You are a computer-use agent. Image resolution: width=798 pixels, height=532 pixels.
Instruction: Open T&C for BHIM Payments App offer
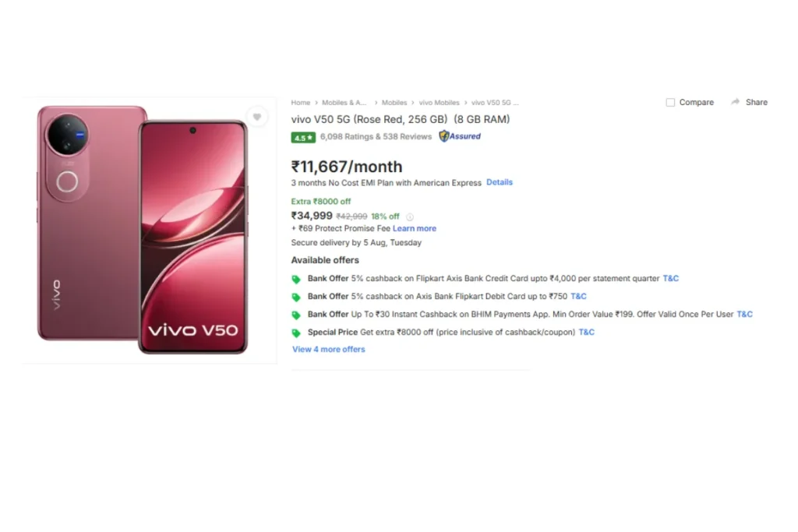click(744, 315)
